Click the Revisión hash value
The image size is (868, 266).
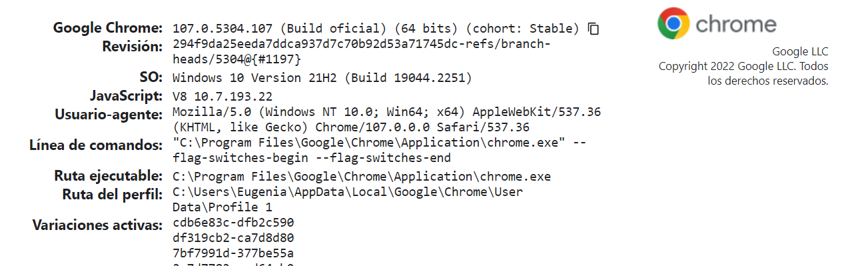[x=362, y=52]
